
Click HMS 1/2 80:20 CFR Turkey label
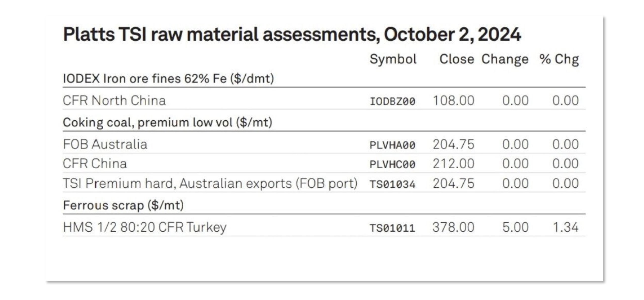point(145,227)
